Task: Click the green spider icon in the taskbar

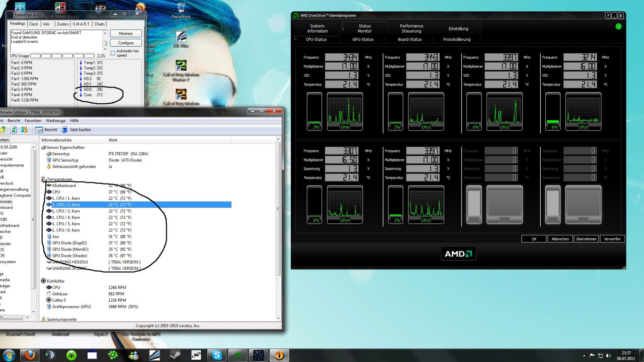Action: [71, 355]
